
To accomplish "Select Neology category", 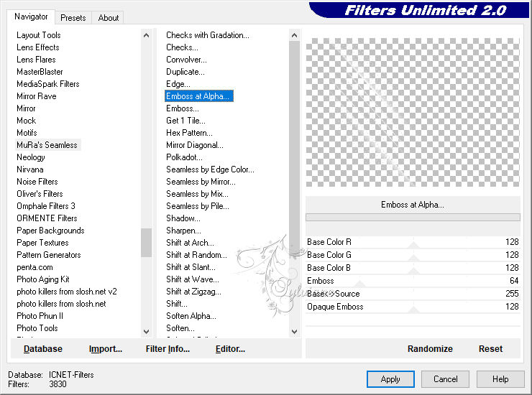I will pyautogui.click(x=31, y=157).
